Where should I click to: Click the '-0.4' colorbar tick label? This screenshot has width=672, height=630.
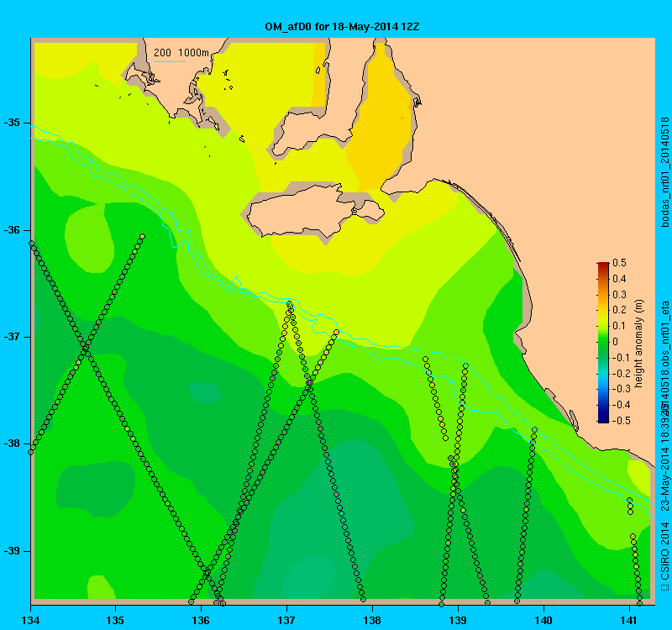[621, 405]
